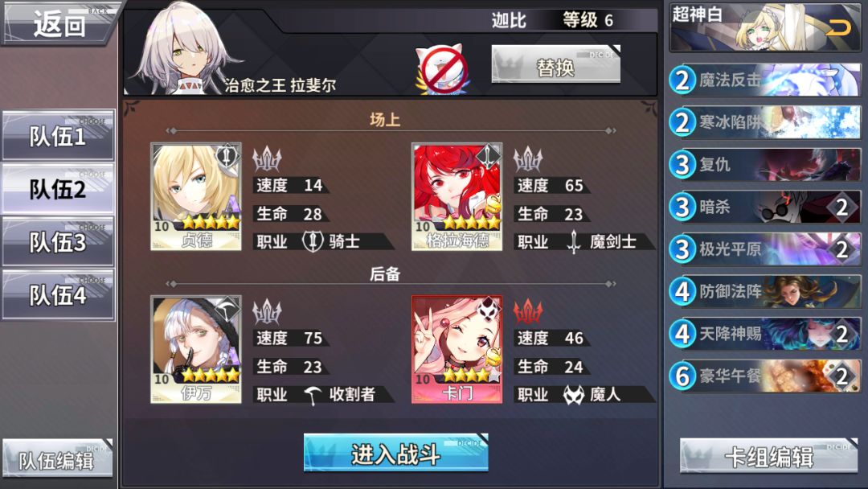Click the red crown icon above 卡门 stats
This screenshot has width=868, height=489.
(527, 311)
